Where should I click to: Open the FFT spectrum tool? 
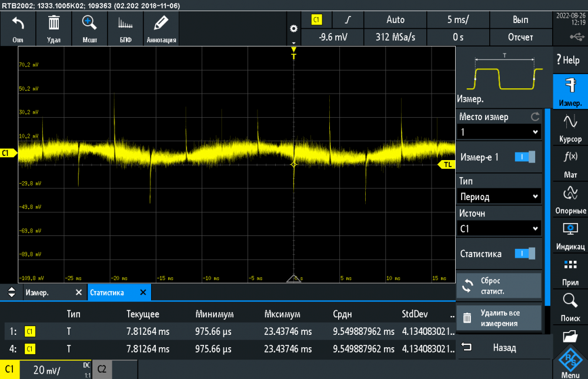(125, 28)
